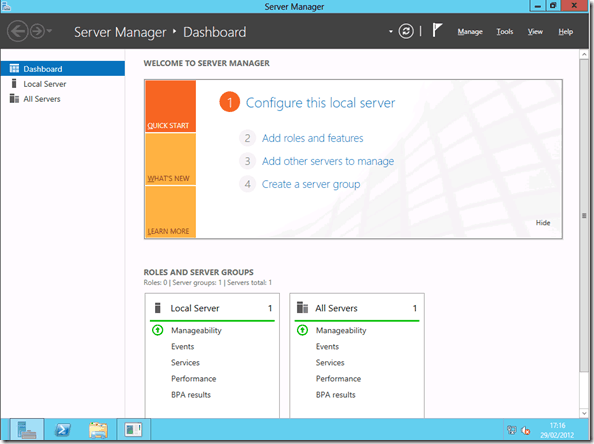Open BPA results in All Servers tile
Image resolution: width=594 pixels, height=444 pixels.
[336, 395]
